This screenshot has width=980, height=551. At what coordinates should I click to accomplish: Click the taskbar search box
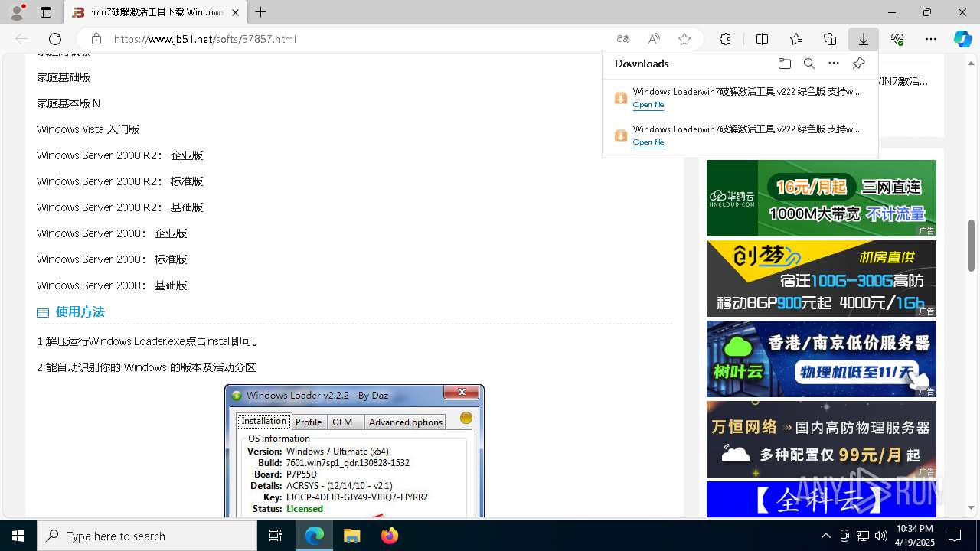point(147,536)
